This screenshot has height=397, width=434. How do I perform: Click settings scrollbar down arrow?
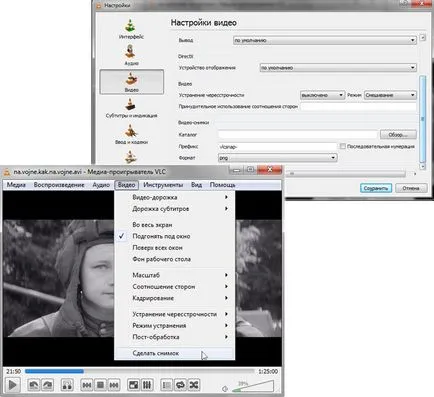pos(423,166)
